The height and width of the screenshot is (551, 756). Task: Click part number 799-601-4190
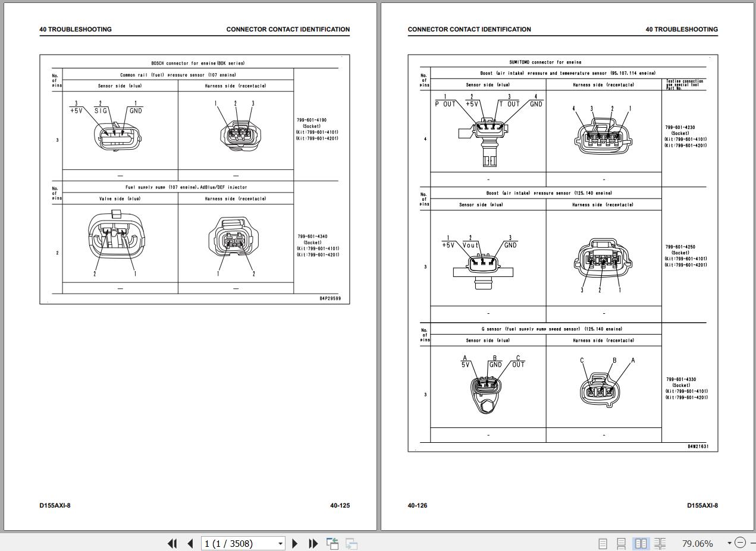pos(312,120)
